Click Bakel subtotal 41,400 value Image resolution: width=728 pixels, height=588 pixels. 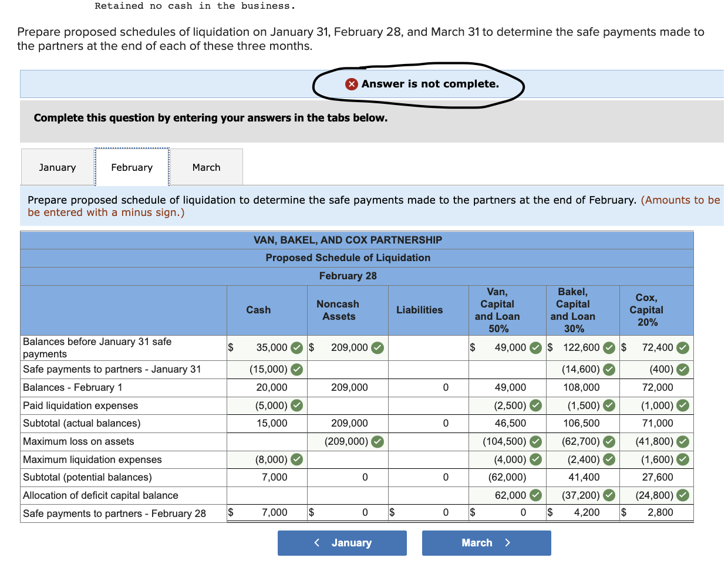pyautogui.click(x=584, y=477)
